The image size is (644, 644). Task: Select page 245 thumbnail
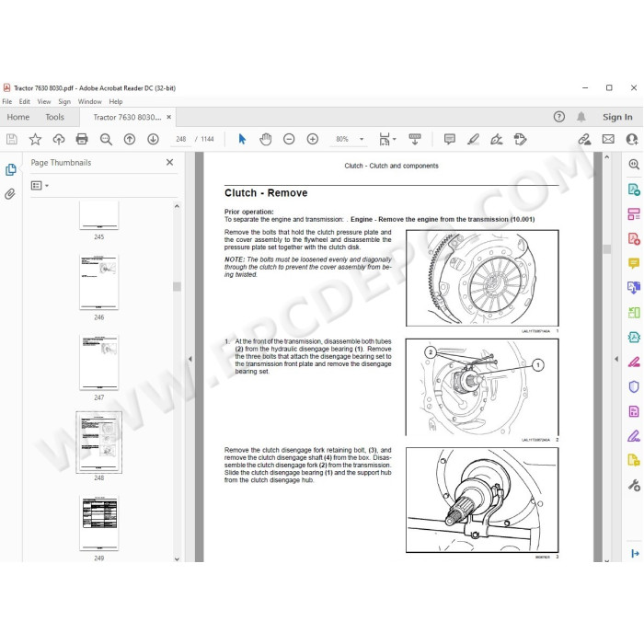(x=99, y=214)
